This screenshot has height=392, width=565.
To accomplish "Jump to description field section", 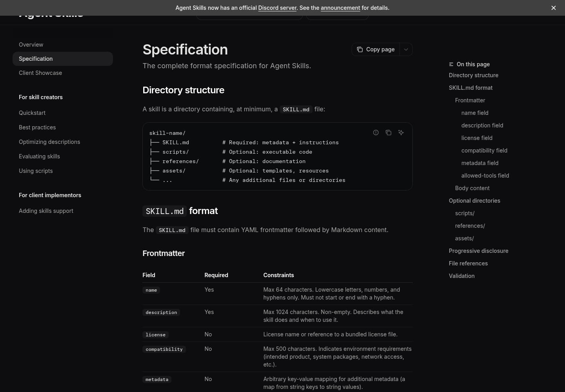I will click(x=482, y=125).
